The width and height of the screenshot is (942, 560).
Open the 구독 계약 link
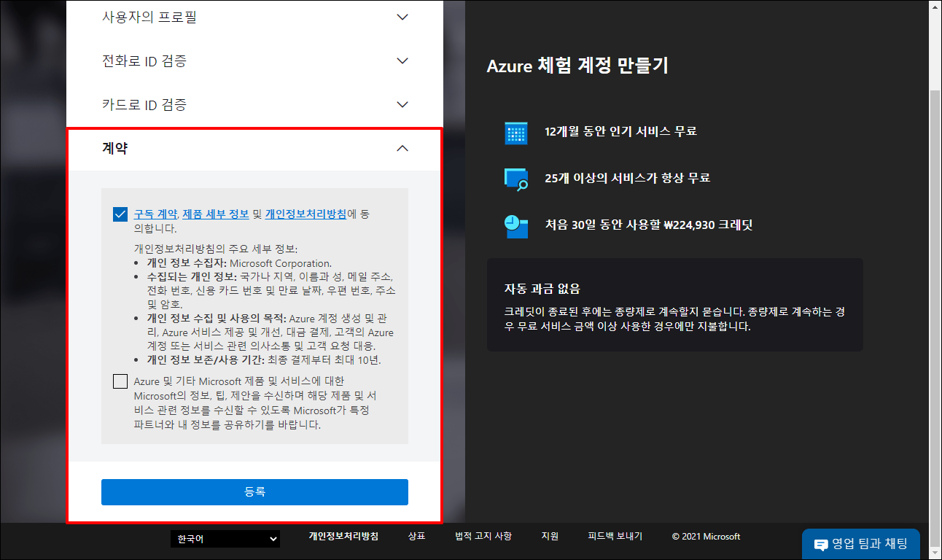click(155, 214)
